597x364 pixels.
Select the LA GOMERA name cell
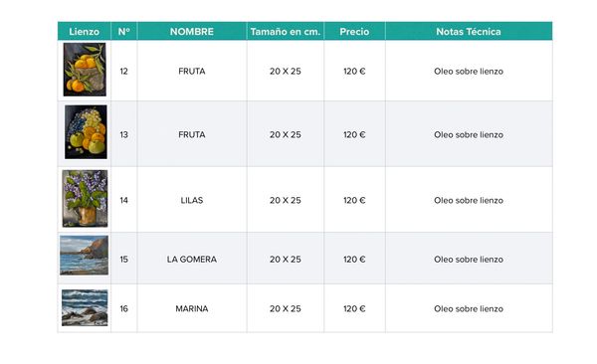[x=192, y=260]
